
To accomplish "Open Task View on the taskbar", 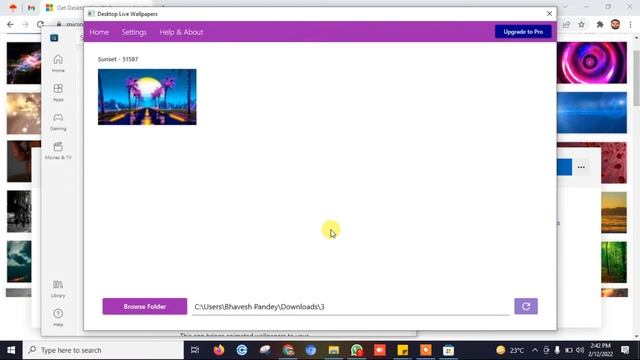I will [195, 350].
